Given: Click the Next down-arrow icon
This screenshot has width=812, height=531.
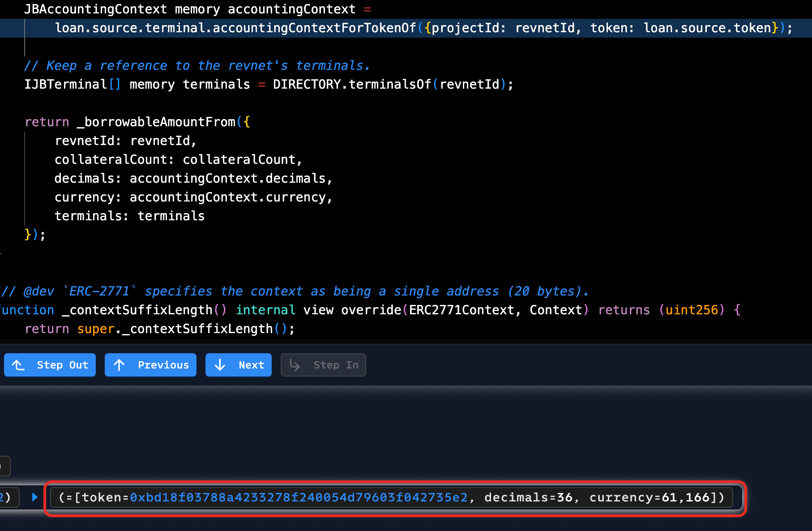Looking at the screenshot, I should 220,365.
